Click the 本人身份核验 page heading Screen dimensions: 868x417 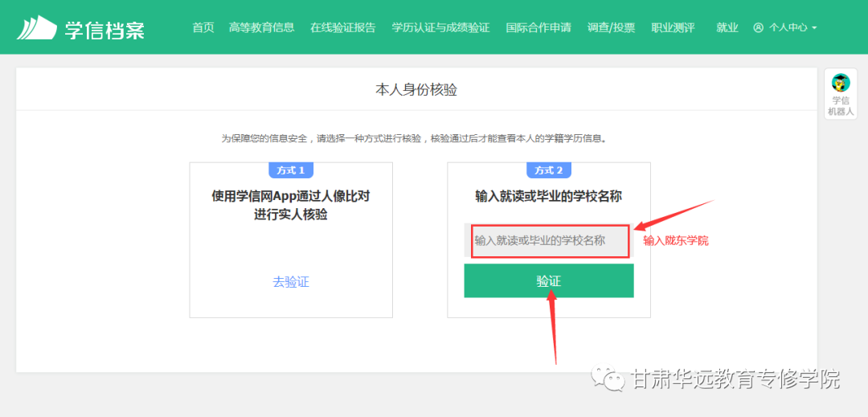click(416, 90)
